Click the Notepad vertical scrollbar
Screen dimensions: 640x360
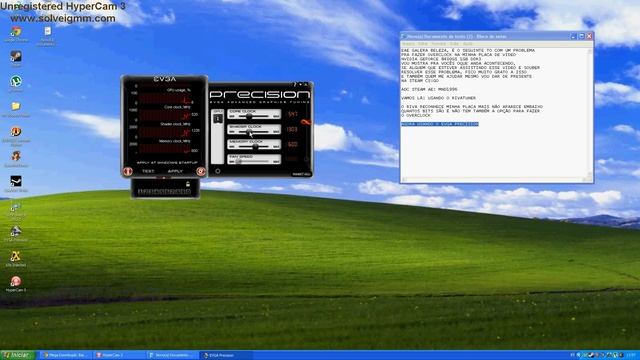pos(590,112)
